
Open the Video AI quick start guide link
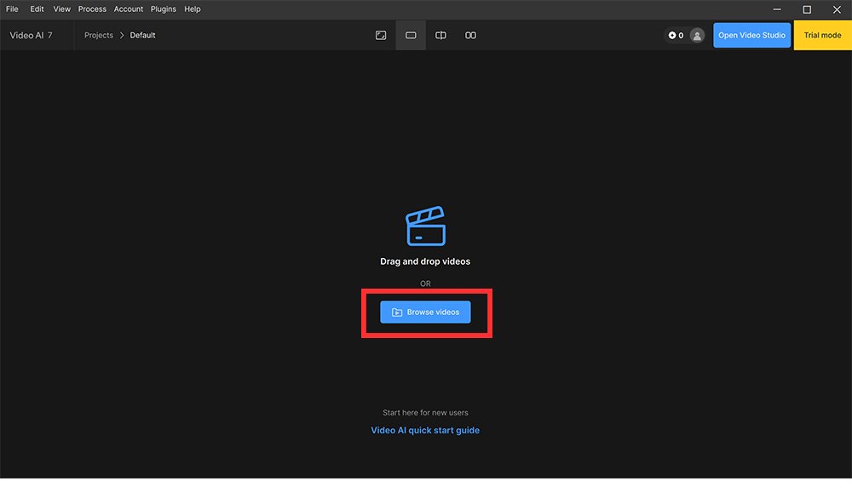[425, 431]
